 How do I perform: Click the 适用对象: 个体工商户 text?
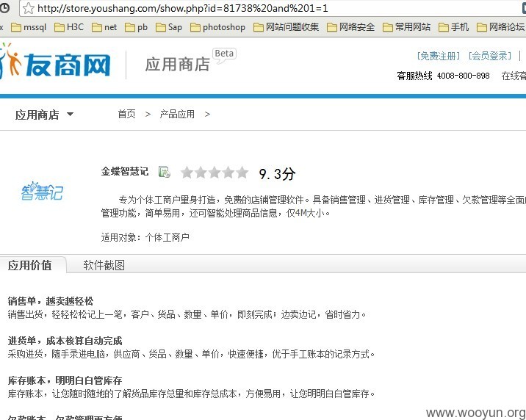pos(145,237)
